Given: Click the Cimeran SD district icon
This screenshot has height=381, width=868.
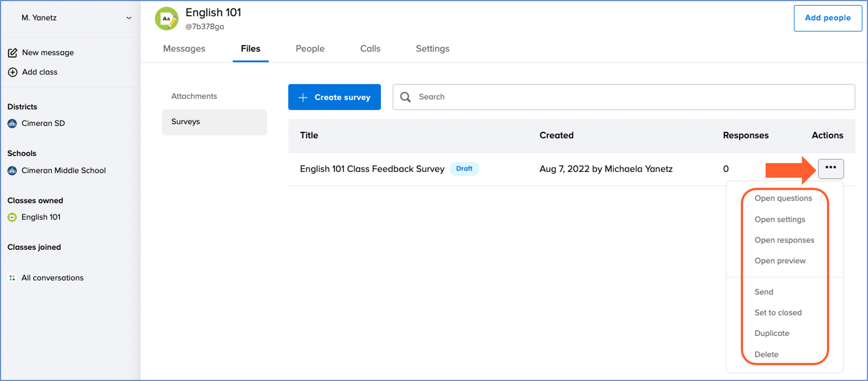Looking at the screenshot, I should point(12,123).
